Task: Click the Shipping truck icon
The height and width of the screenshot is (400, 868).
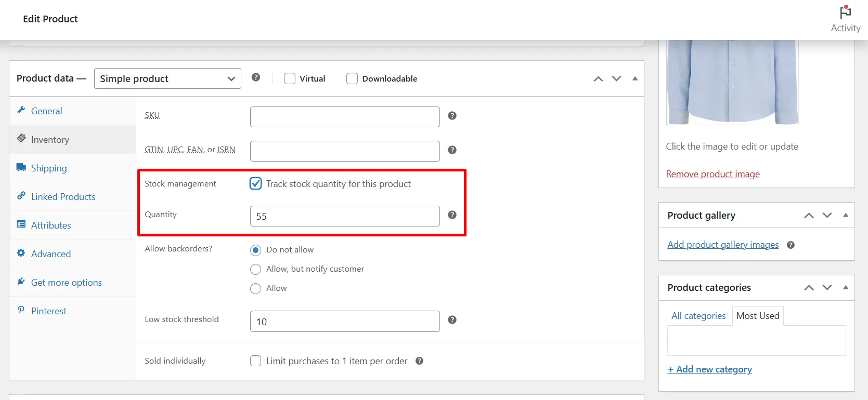Action: [x=21, y=167]
